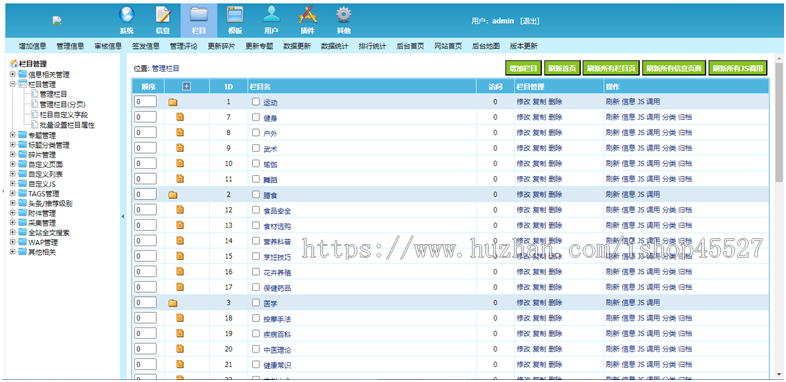Click the 刷新首页 green button
This screenshot has width=786, height=382.
coord(561,68)
